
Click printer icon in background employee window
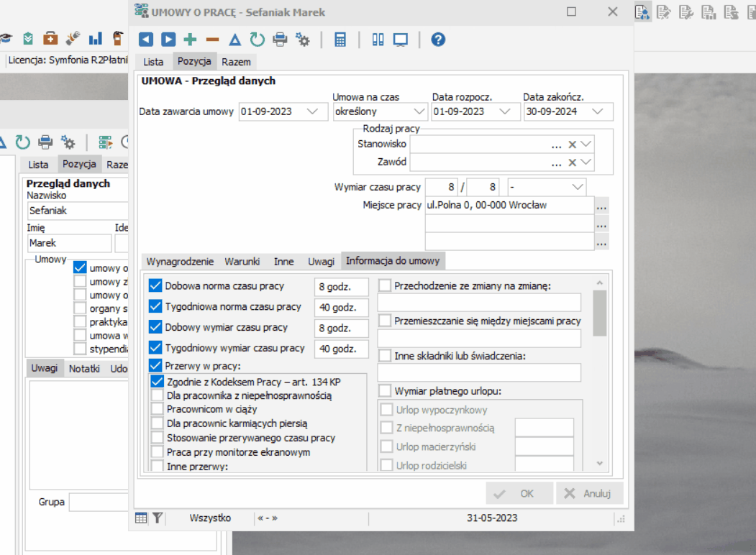(x=45, y=142)
